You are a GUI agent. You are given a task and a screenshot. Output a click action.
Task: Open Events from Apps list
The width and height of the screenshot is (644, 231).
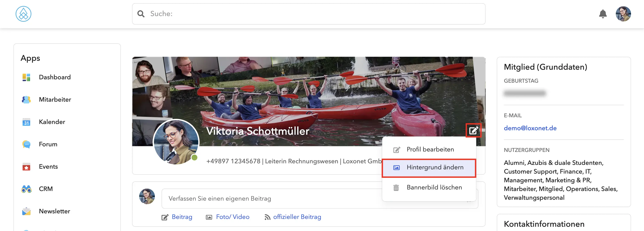48,167
